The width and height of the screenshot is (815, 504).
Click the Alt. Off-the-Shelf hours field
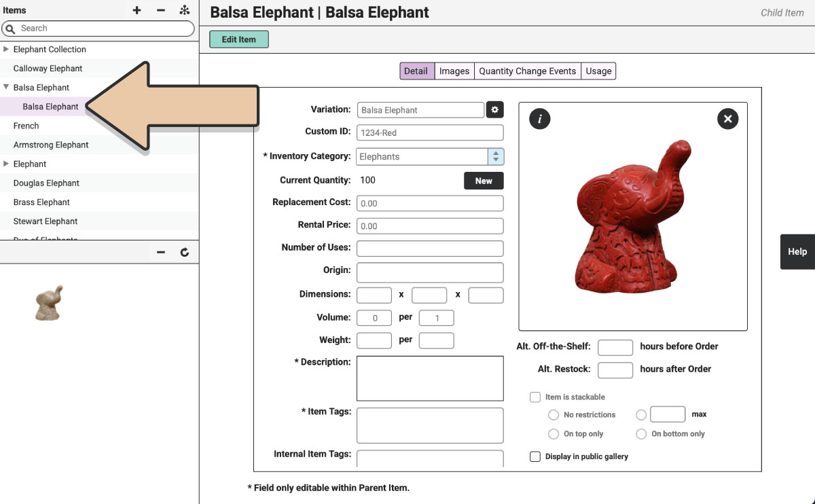tap(615, 347)
